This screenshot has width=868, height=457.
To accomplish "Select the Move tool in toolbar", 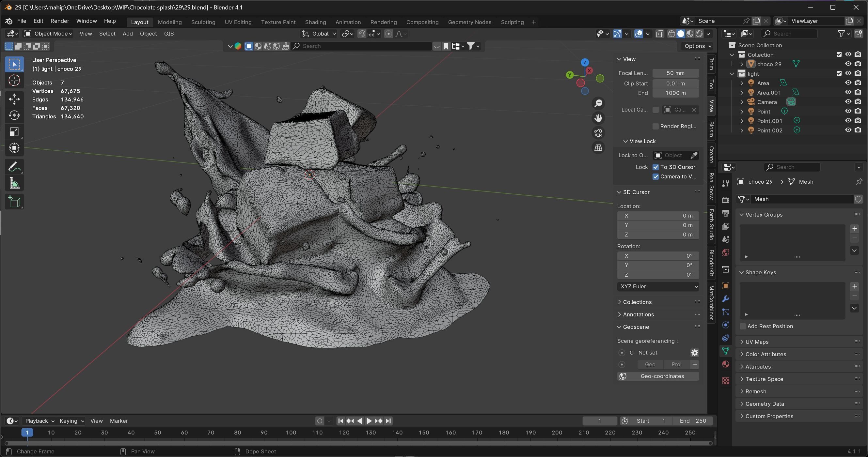I will pyautogui.click(x=14, y=99).
